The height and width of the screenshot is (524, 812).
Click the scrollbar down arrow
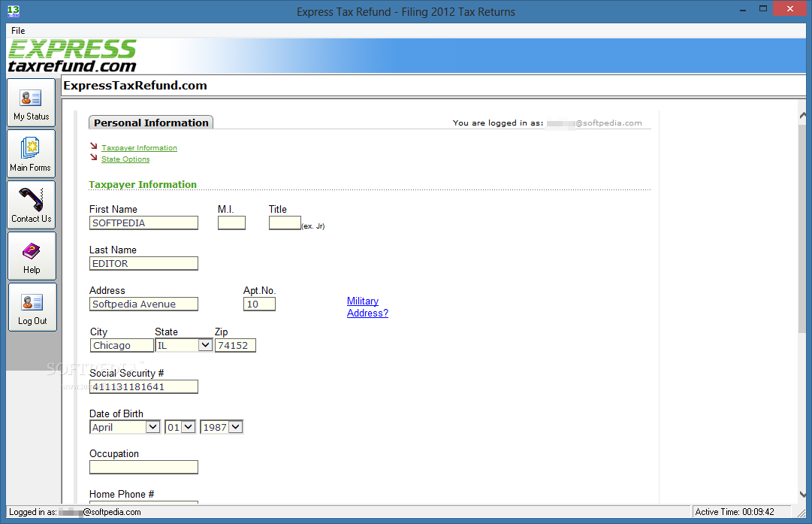pos(802,494)
